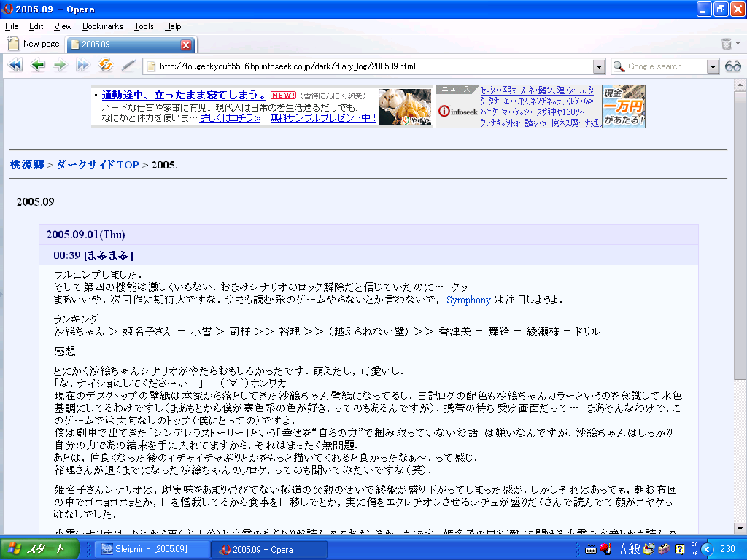The image size is (747, 560).
Task: Expand the address bar URL dropdown
Action: 599,66
